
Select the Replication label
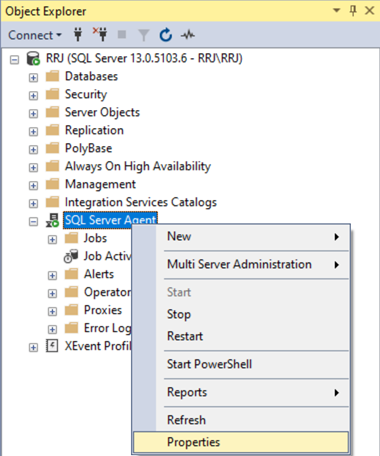coord(94,130)
